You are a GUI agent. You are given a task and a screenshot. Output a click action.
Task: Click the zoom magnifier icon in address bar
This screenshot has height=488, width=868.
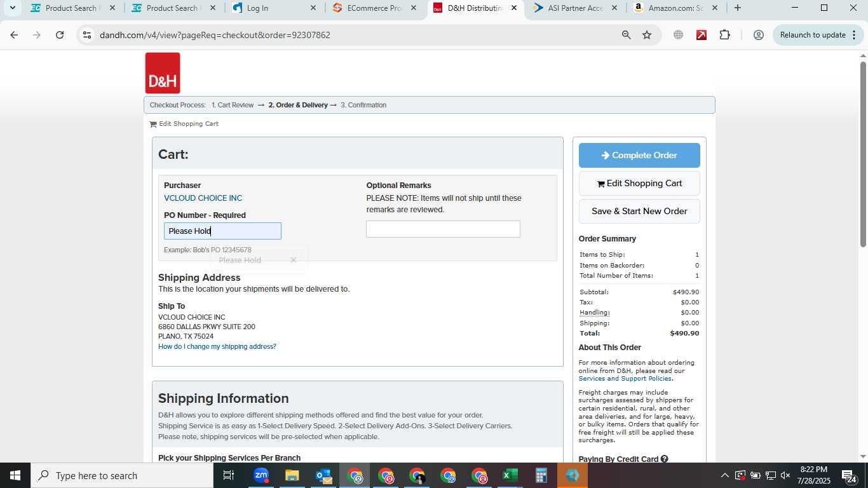coord(627,35)
